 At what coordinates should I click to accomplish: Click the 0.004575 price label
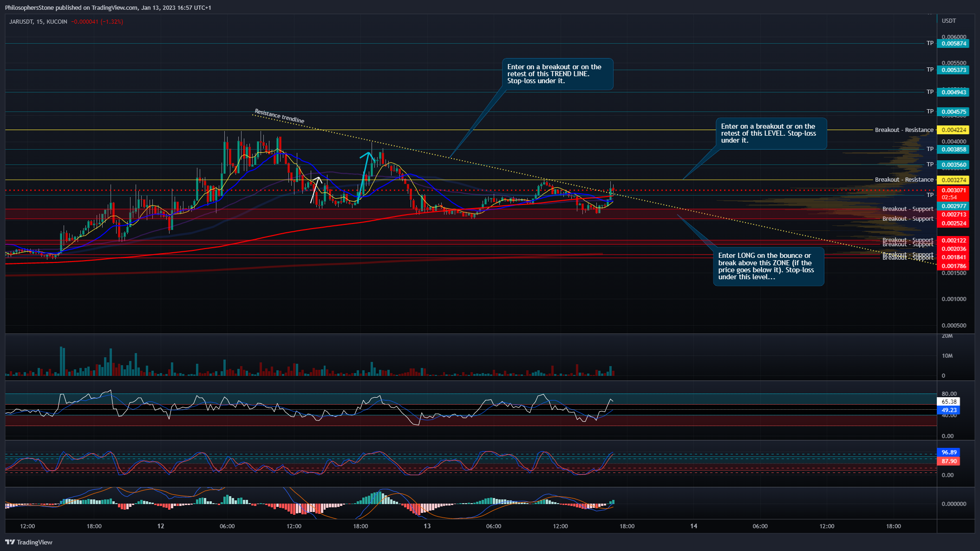(x=953, y=112)
